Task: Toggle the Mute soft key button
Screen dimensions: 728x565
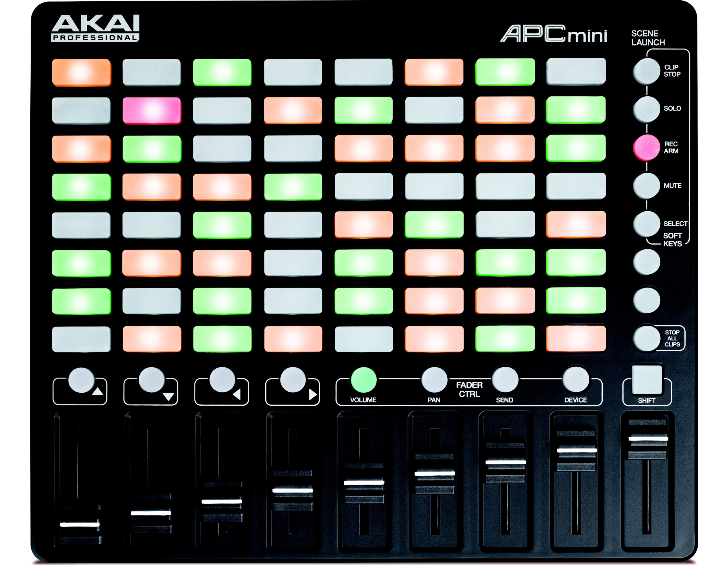Action: 646,186
